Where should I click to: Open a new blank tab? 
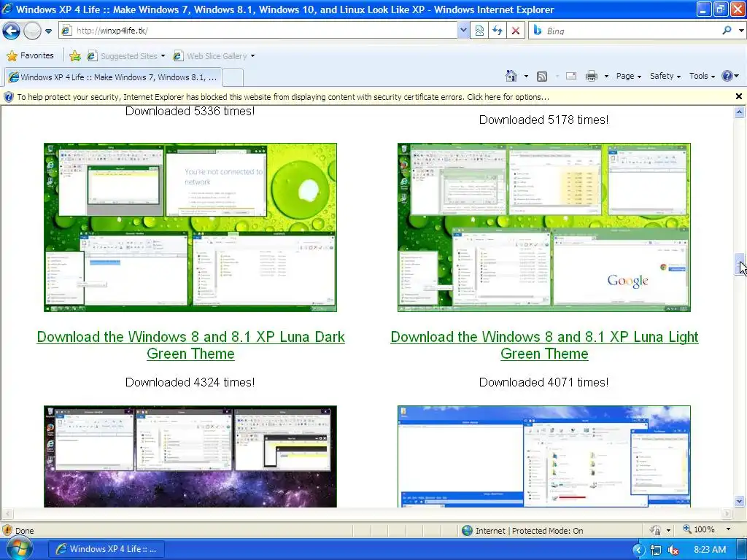tap(233, 77)
